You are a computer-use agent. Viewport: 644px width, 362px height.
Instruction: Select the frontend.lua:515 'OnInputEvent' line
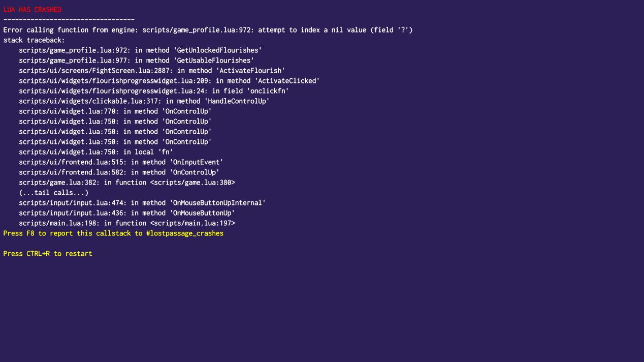click(x=121, y=162)
